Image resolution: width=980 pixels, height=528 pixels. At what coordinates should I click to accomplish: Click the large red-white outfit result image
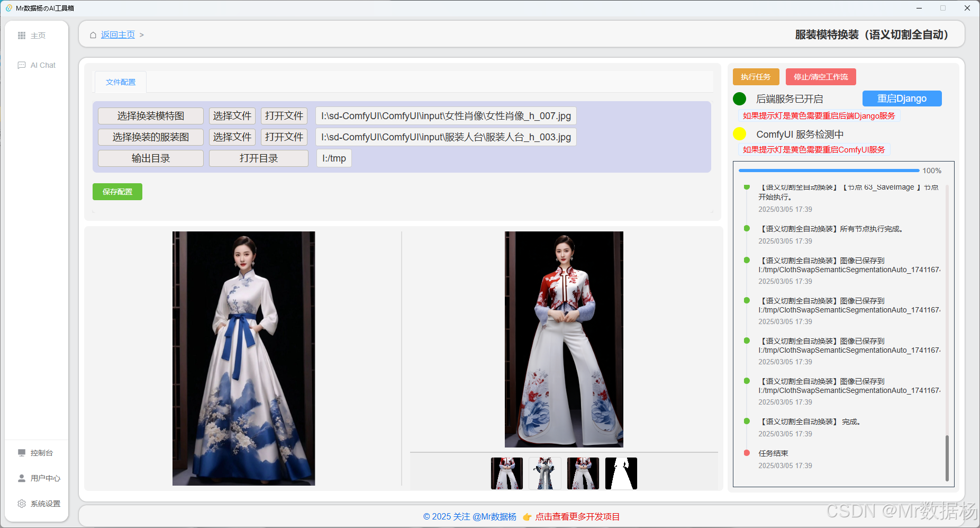tap(564, 339)
